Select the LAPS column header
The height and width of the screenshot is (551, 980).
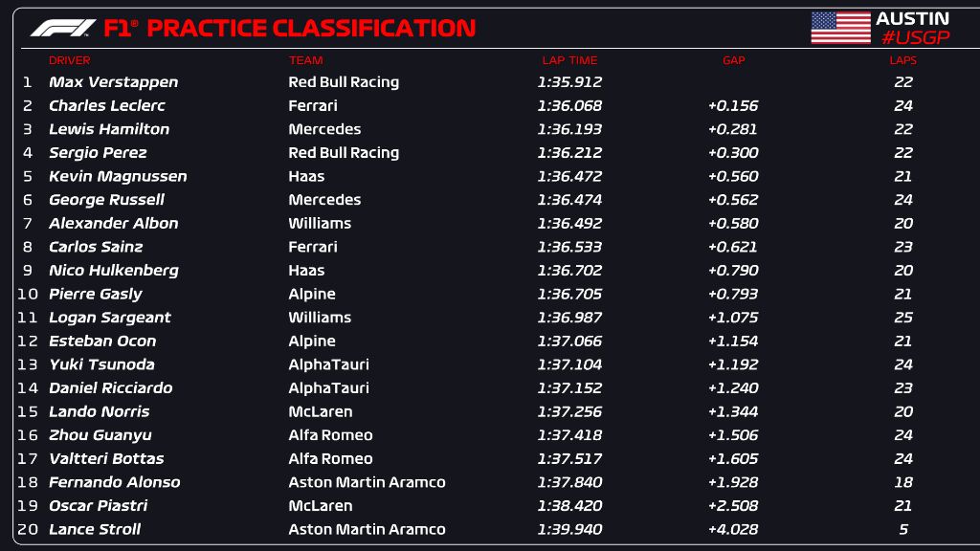pos(902,60)
